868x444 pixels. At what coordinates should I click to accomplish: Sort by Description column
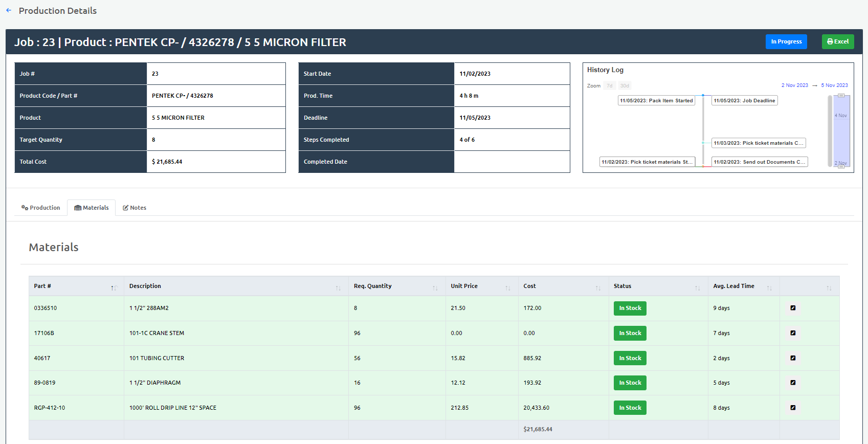tap(236, 286)
